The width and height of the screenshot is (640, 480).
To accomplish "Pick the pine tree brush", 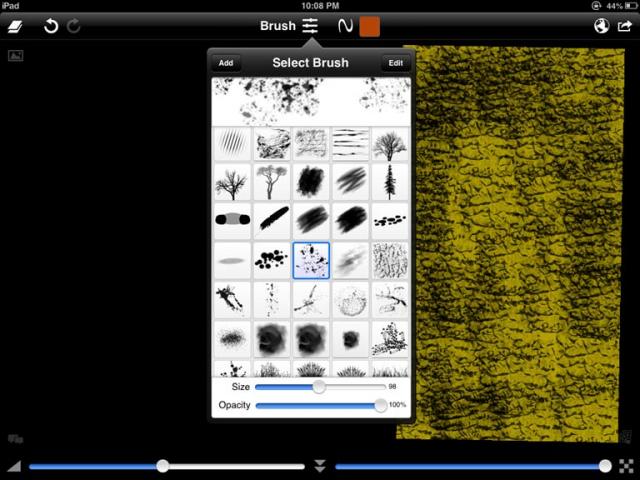I will click(x=390, y=182).
